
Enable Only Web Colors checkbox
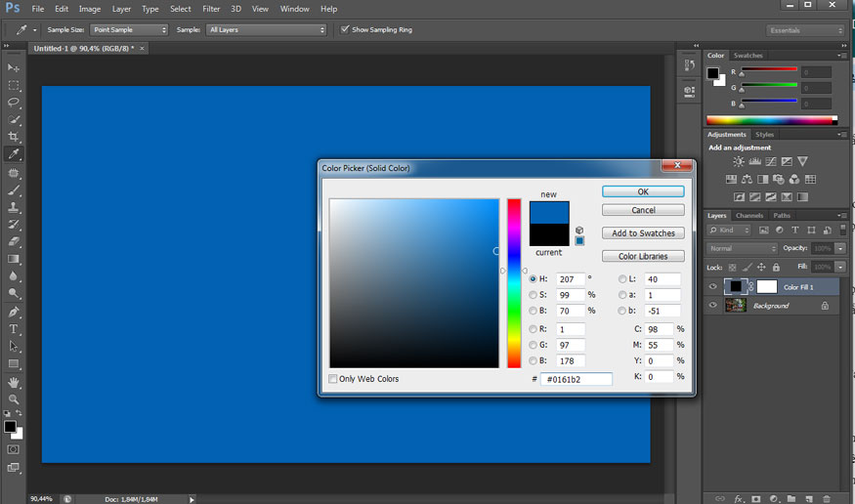point(333,379)
